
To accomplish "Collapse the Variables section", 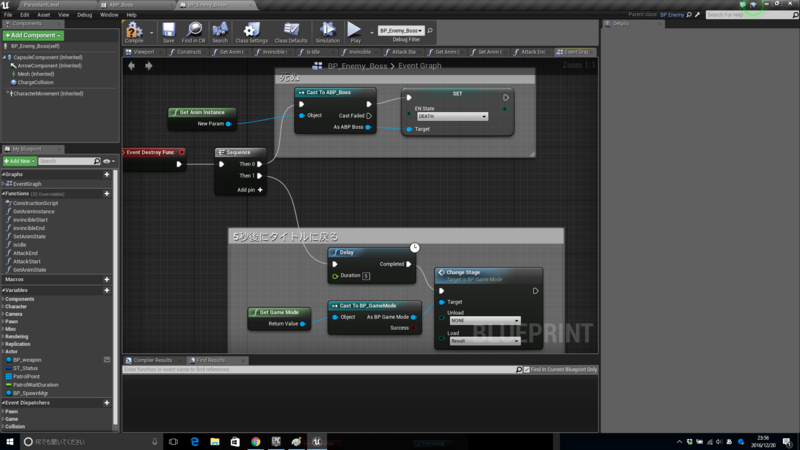I will click(3, 290).
